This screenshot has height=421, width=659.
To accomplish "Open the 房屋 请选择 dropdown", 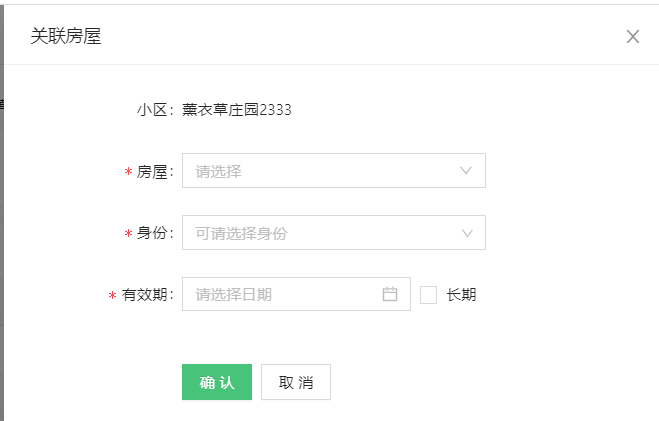I will point(320,171).
